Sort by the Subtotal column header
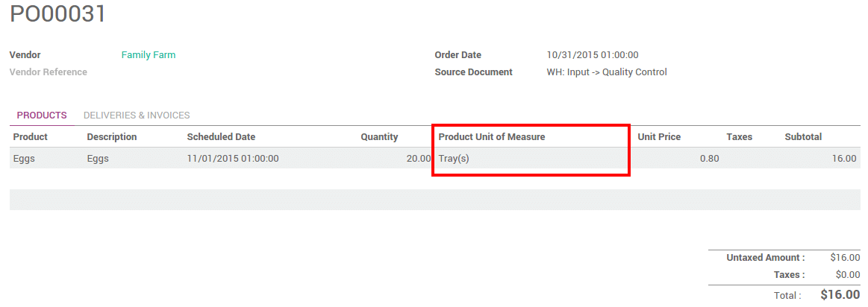868x307 pixels. tap(803, 137)
